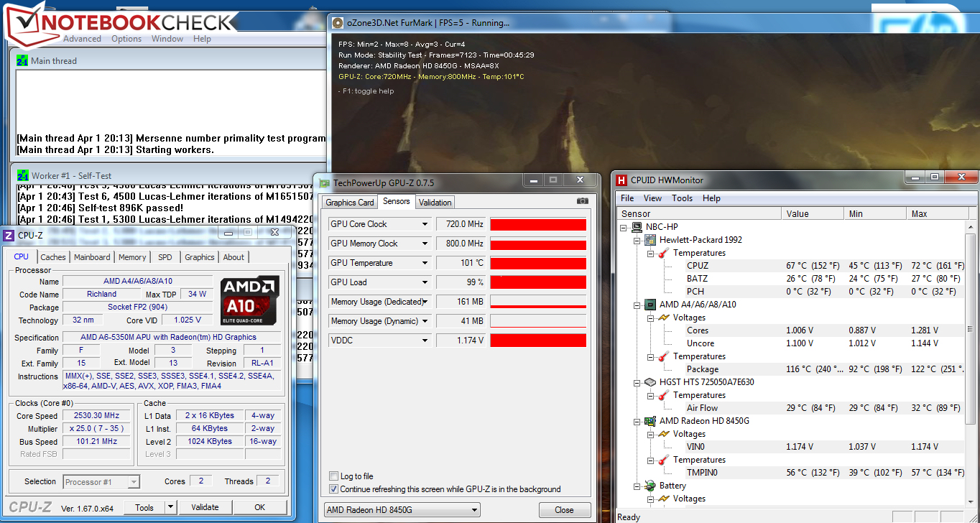The height and width of the screenshot is (523, 980).
Task: Select the HGST hard drive icon
Action: tap(650, 382)
